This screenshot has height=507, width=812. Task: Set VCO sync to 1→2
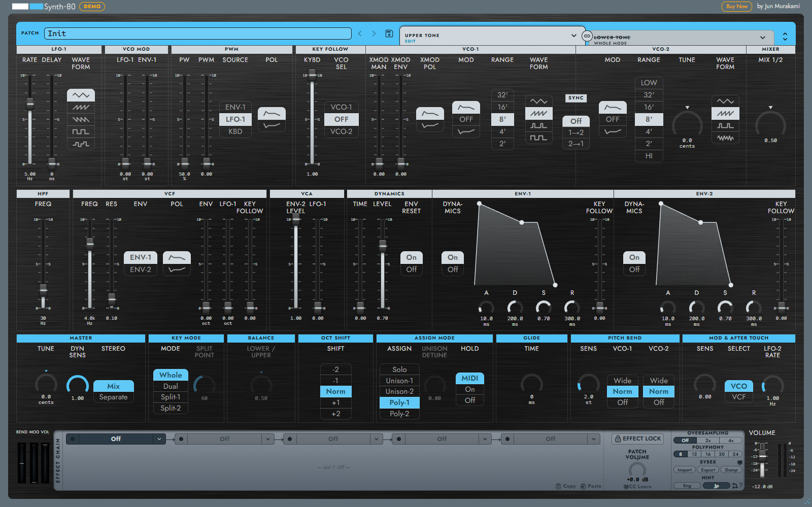click(576, 132)
